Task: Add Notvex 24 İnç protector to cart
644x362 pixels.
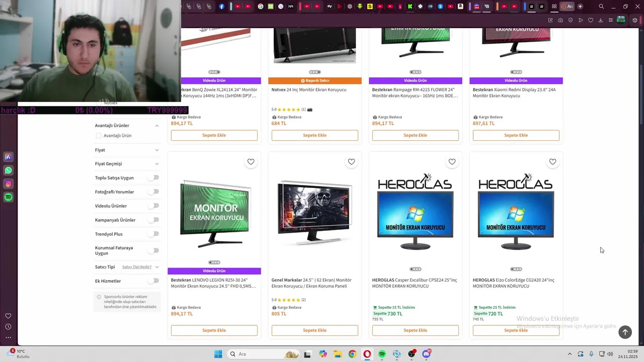Action: pos(314,135)
